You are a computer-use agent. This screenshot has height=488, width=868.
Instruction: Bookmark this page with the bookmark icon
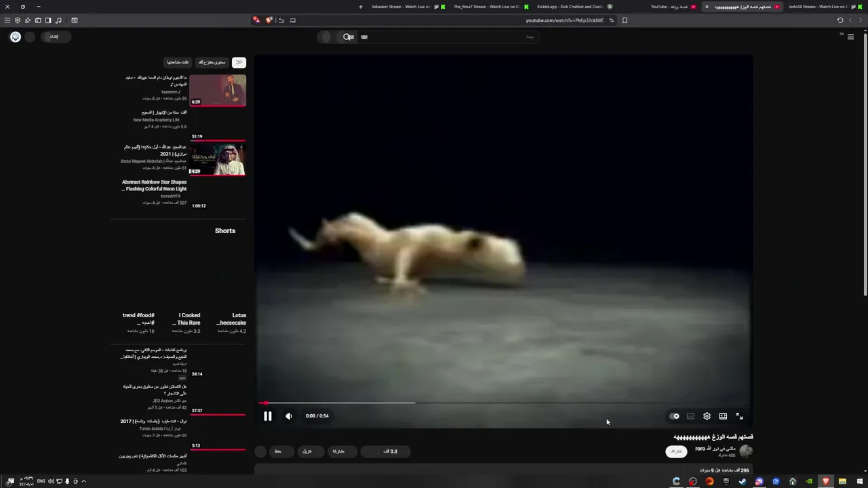point(625,20)
